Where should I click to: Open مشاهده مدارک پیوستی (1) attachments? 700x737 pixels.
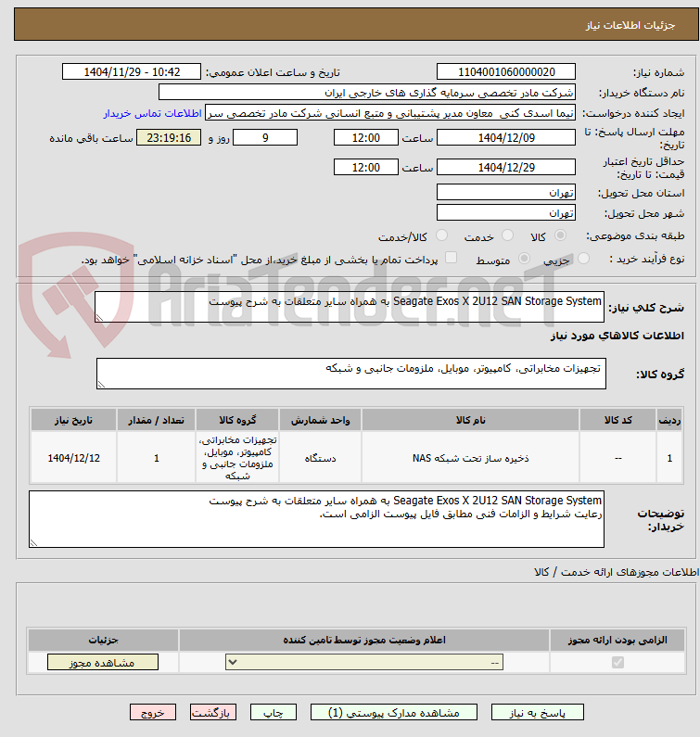393,713
